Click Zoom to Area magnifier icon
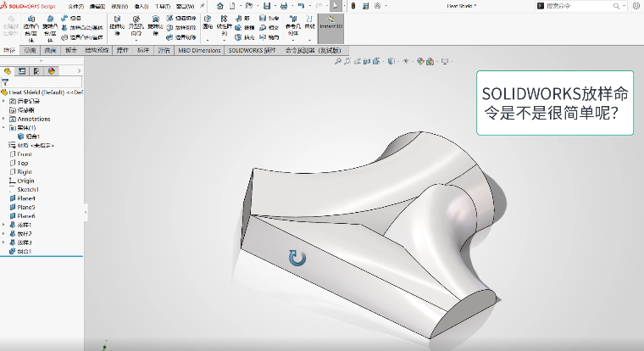The height and width of the screenshot is (351, 644). tap(347, 61)
